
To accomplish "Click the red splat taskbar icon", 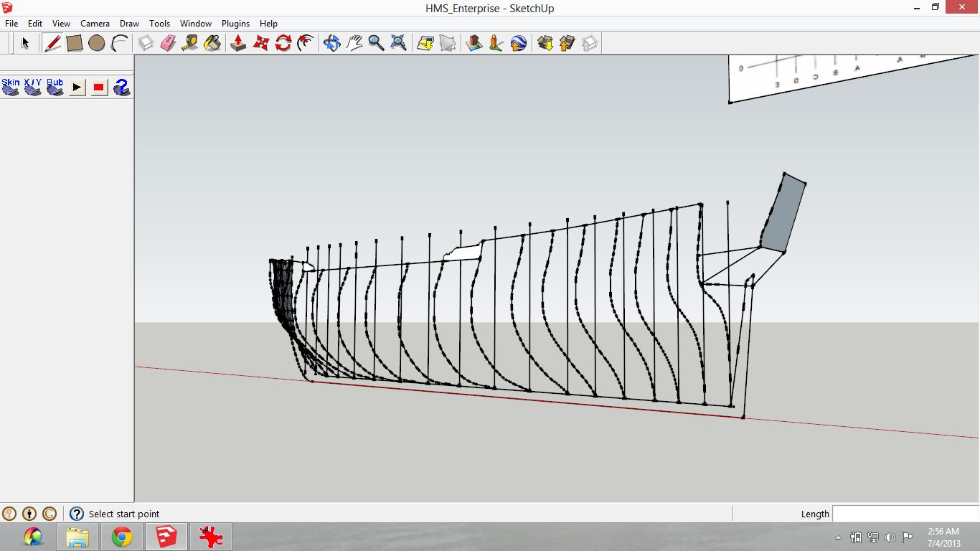I will tap(211, 537).
